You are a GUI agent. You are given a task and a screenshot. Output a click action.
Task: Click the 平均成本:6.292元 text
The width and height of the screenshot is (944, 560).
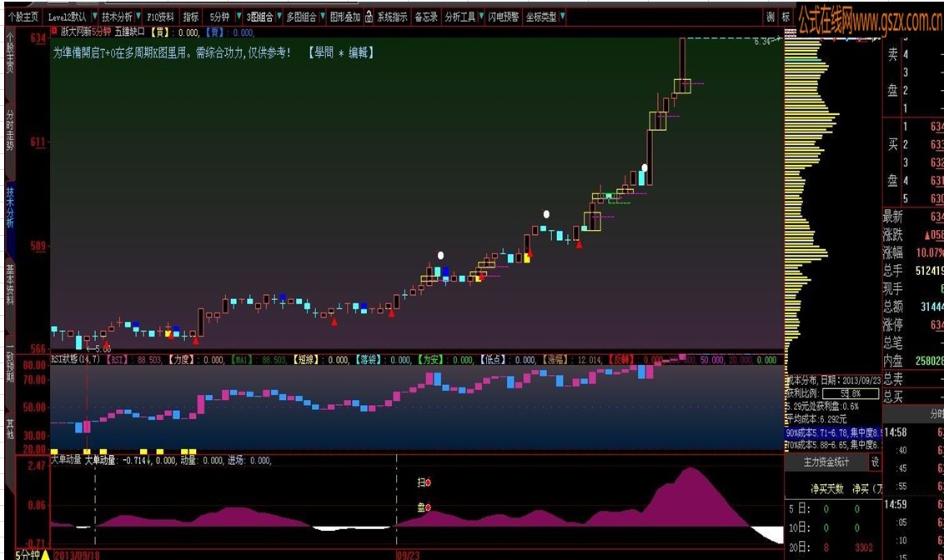click(x=816, y=419)
